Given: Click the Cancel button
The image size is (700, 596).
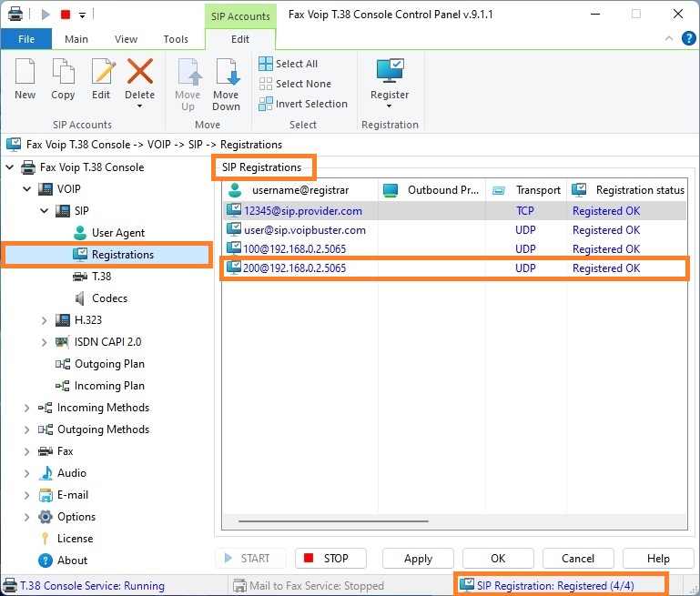Looking at the screenshot, I should coord(578,559).
